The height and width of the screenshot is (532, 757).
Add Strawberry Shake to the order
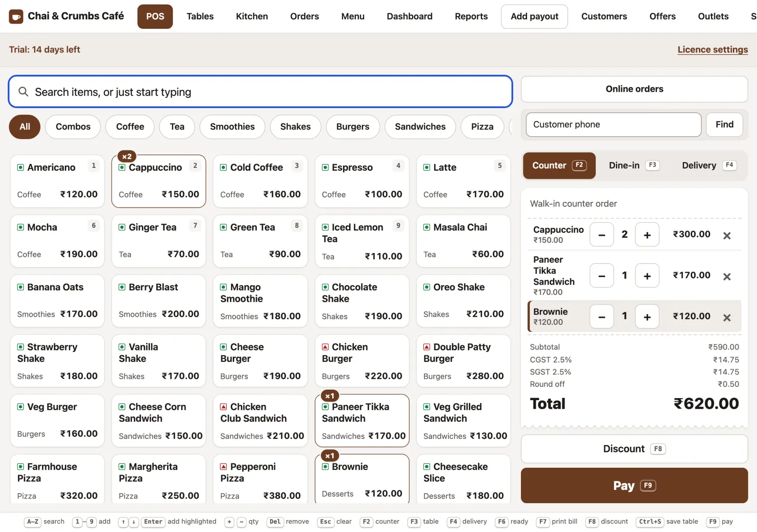[x=57, y=361]
